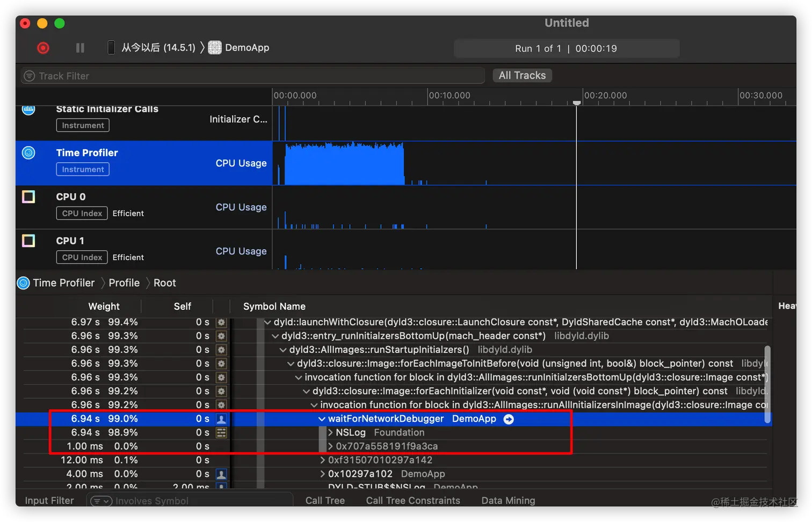812x522 pixels.
Task: Expand the 0x707a558191f9a3ca row
Action: point(330,447)
